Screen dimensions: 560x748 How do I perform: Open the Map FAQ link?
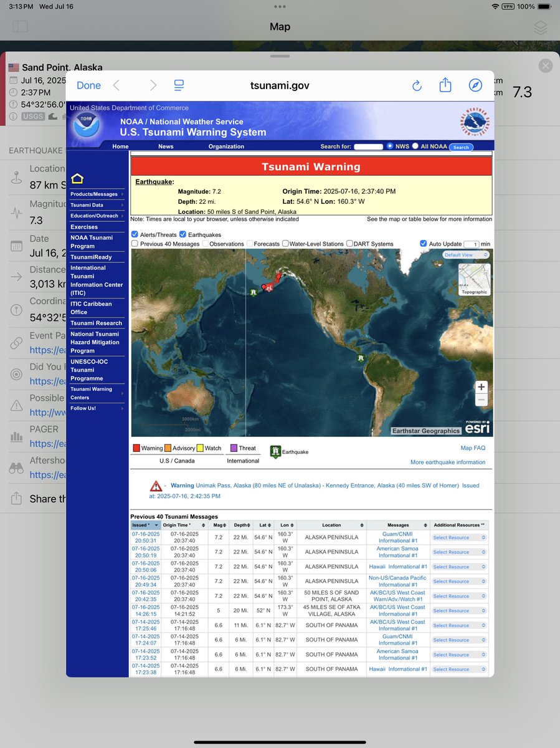(x=473, y=448)
